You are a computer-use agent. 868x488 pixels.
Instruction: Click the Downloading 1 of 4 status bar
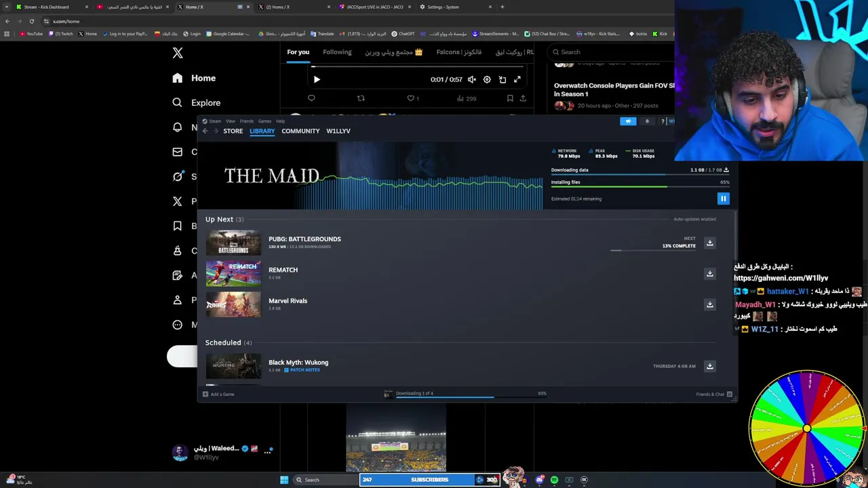tap(465, 394)
